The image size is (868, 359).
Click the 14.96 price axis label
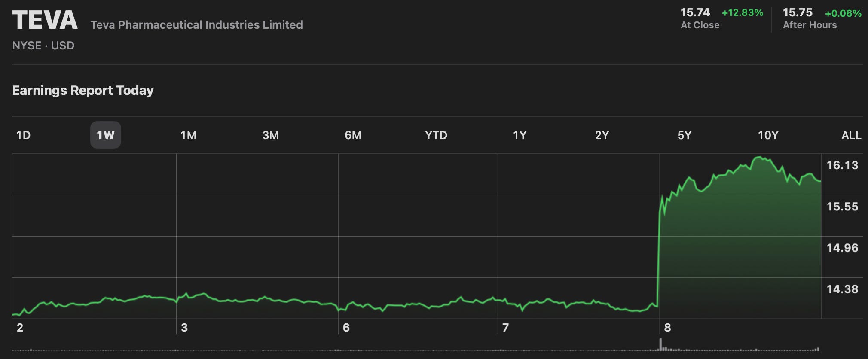pos(842,248)
